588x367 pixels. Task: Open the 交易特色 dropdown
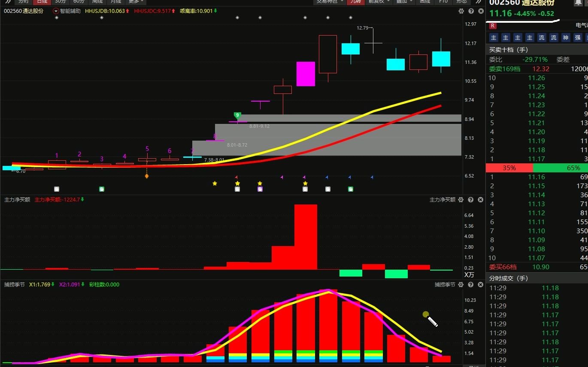point(330,2)
